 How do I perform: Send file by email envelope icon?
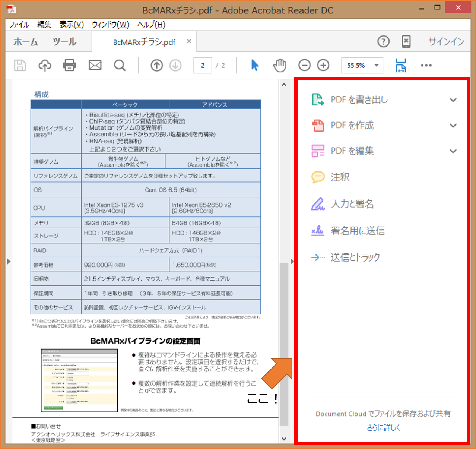(95, 66)
